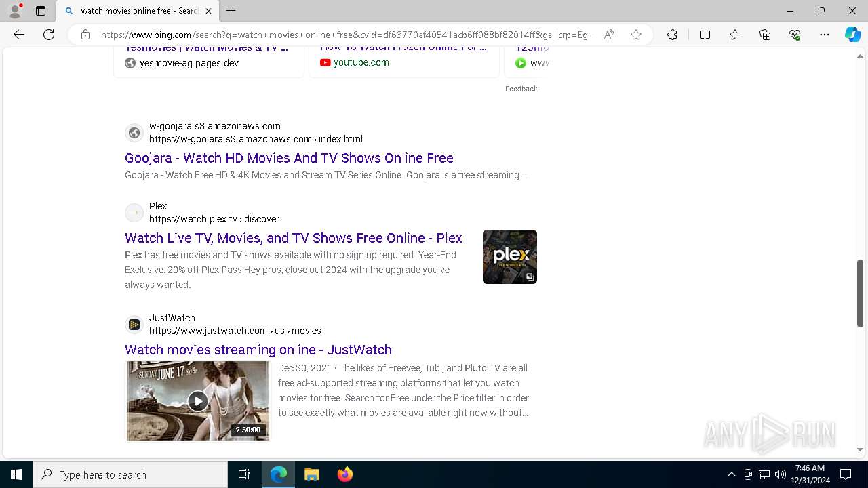
Task: Open Watch Live TV Plex result
Action: (294, 238)
